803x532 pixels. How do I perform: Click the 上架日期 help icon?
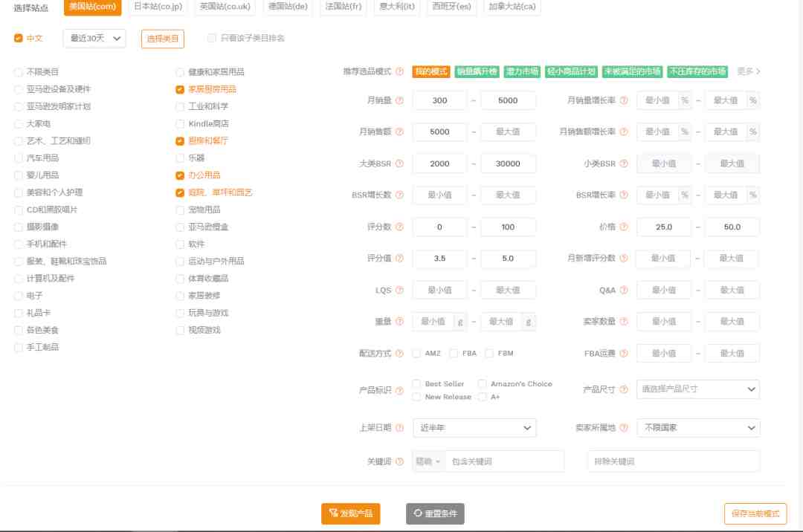399,428
